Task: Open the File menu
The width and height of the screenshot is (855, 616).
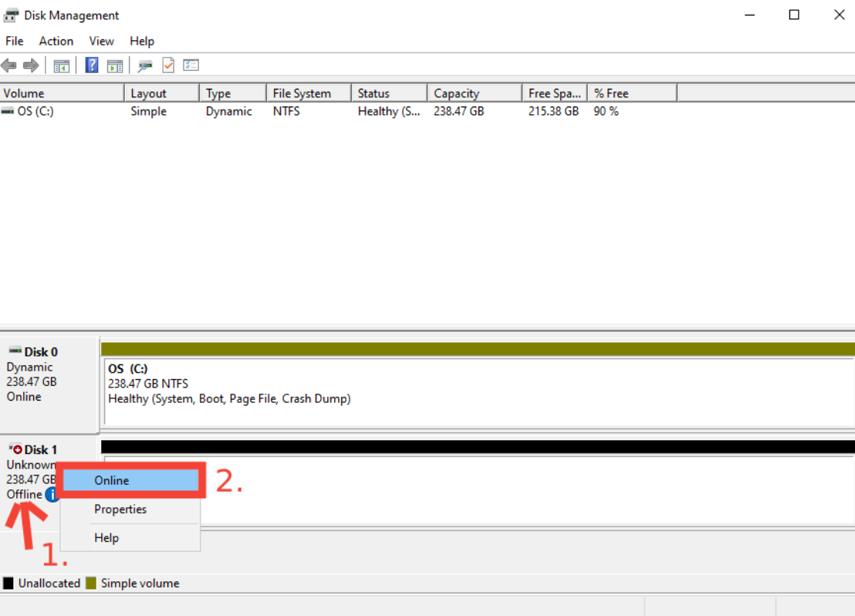Action: [x=14, y=41]
